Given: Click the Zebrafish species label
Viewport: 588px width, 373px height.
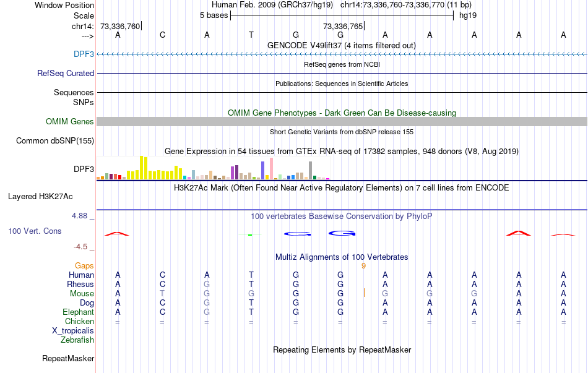Looking at the screenshot, I should click(77, 340).
